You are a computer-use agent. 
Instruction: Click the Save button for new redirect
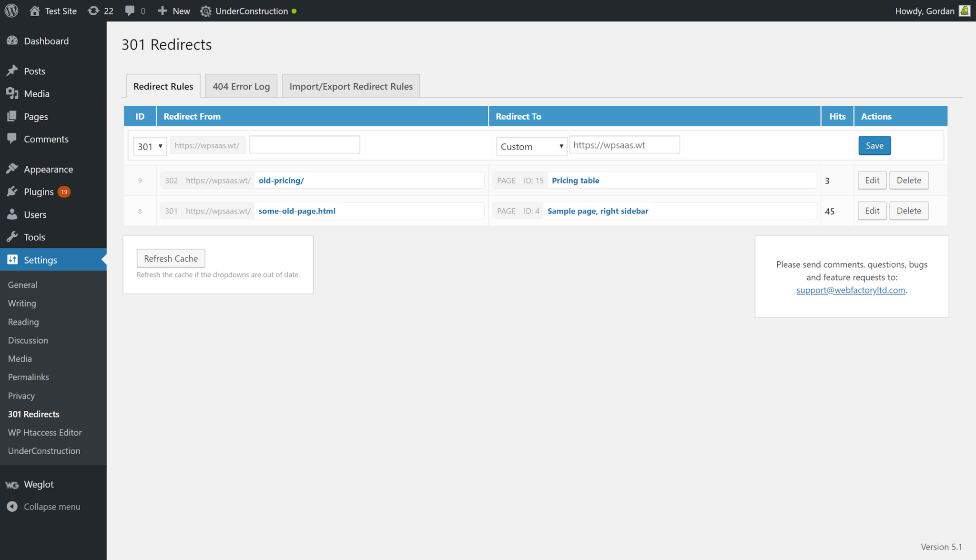(875, 145)
